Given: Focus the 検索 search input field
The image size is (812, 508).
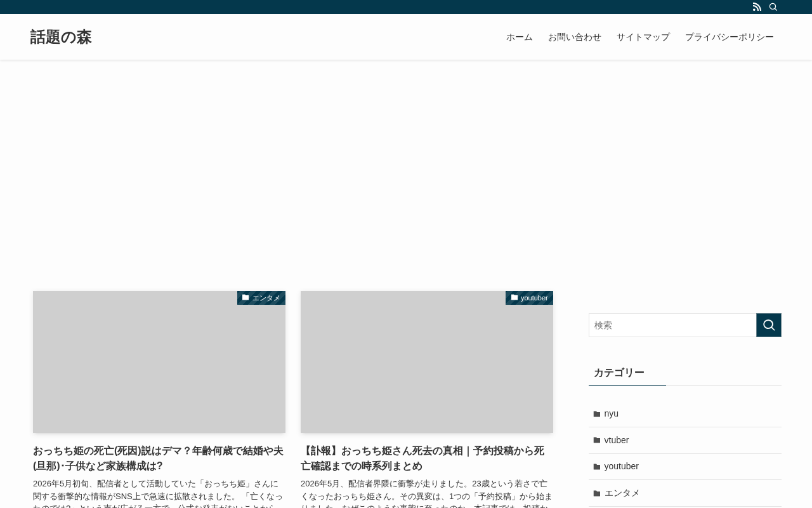Looking at the screenshot, I should (x=672, y=325).
